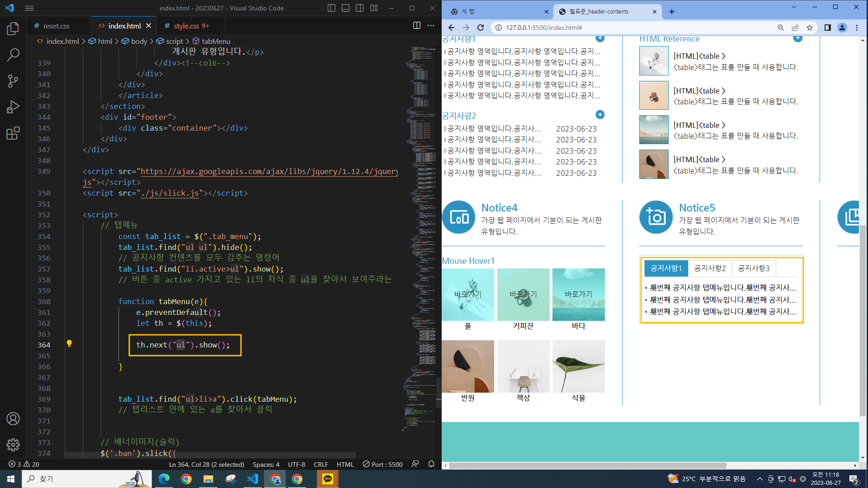Open Source Control view
Image resolution: width=868 pixels, height=488 pixels.
13,81
